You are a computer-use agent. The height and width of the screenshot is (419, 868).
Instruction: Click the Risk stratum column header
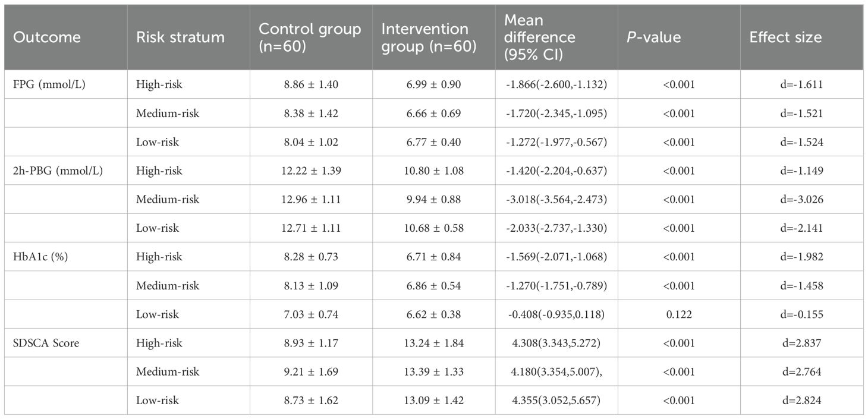coord(180,37)
